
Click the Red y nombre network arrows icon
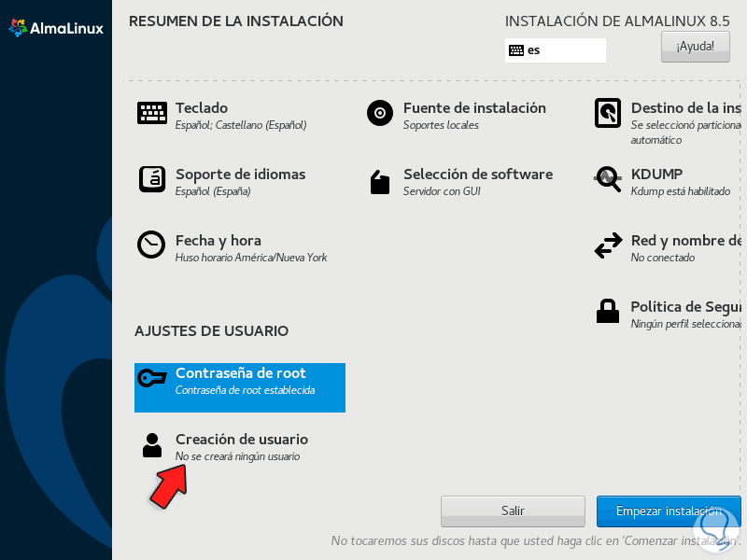point(608,245)
